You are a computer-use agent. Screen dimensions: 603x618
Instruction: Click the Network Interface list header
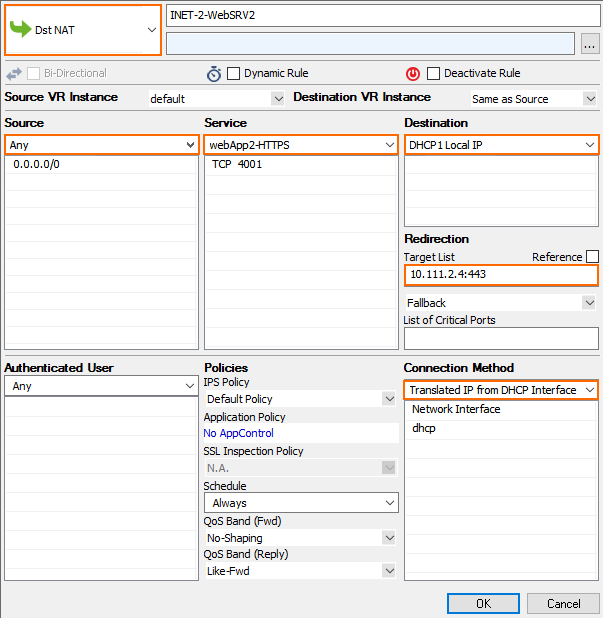[x=501, y=409]
